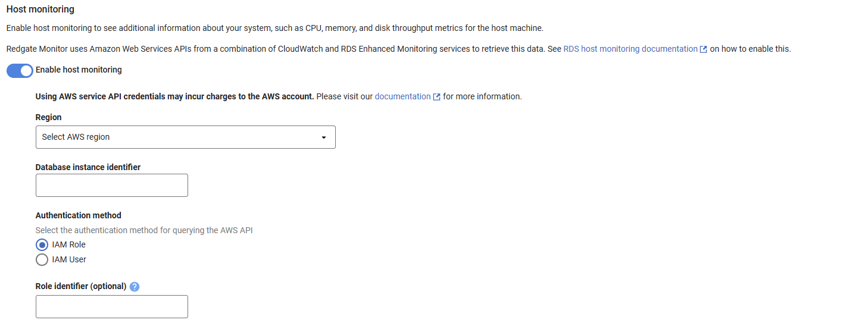Focus the Database instance identifier field
Screen dimensions: 868x323
click(x=112, y=186)
